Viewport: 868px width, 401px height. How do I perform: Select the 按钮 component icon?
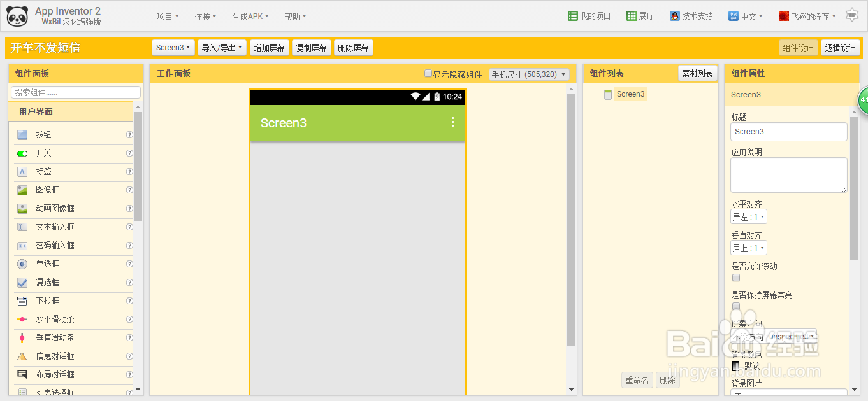[x=22, y=135]
